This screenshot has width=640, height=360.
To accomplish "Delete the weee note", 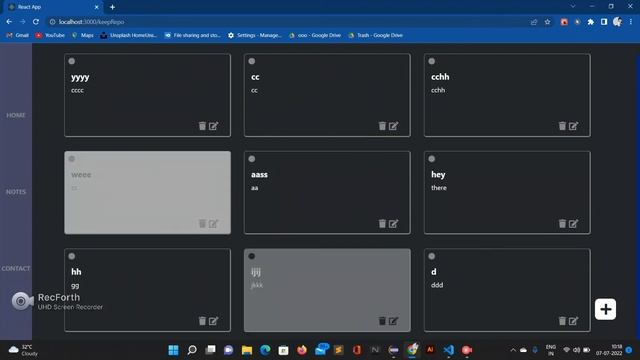I will [202, 223].
